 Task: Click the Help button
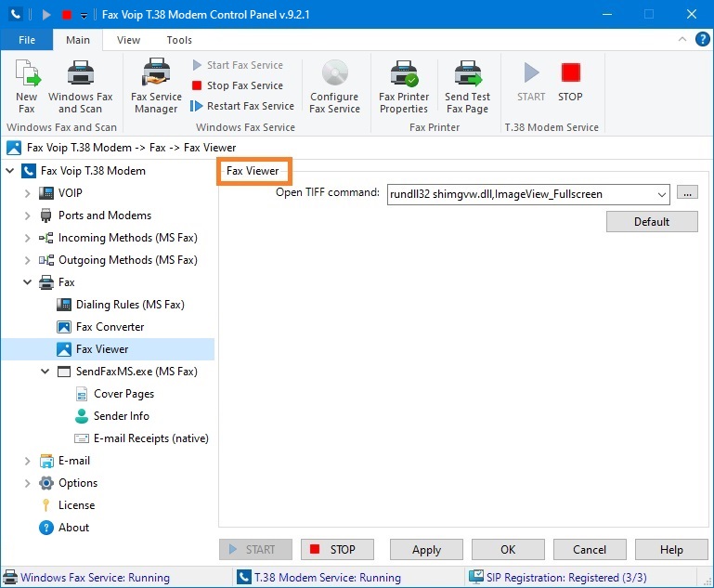tap(671, 550)
